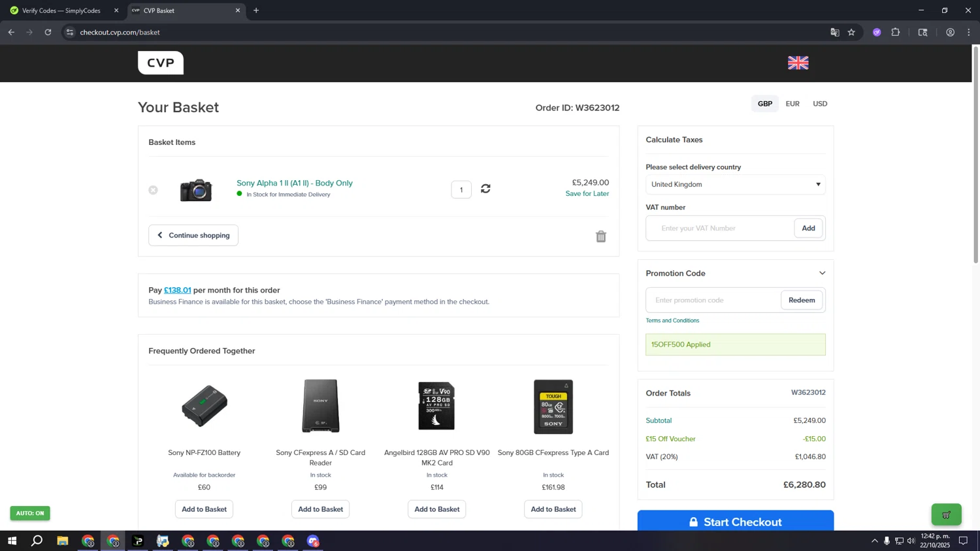The image size is (980, 551).
Task: Reload the page with browser refresh icon
Action: (x=48, y=32)
